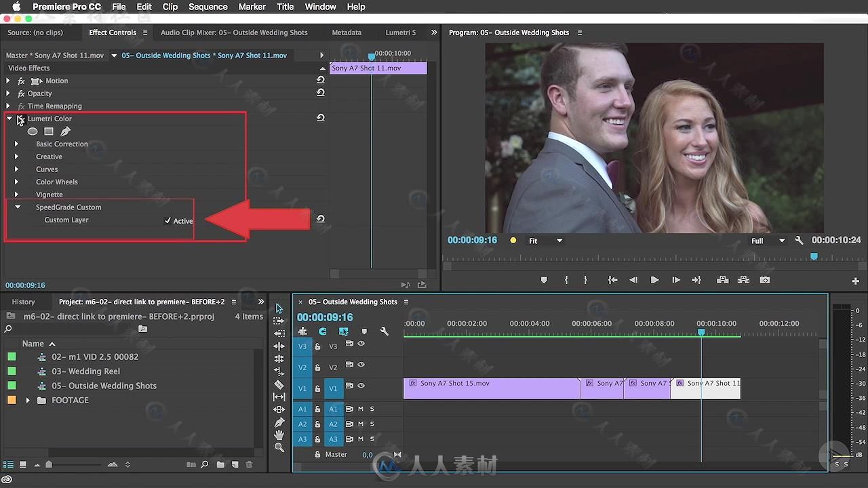Switch Project panel to list view
Screen dimensions: 868x488
[9, 464]
